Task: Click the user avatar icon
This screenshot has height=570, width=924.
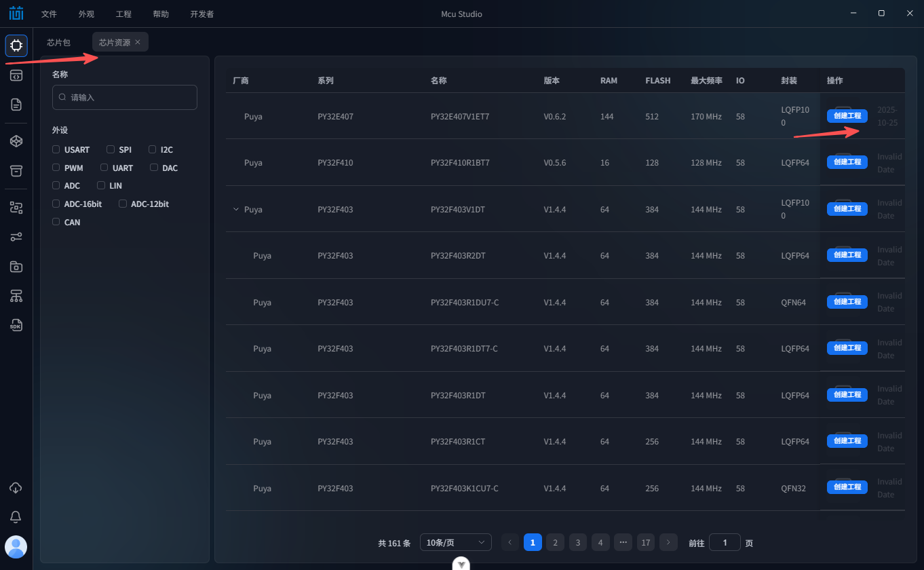Action: 16,546
